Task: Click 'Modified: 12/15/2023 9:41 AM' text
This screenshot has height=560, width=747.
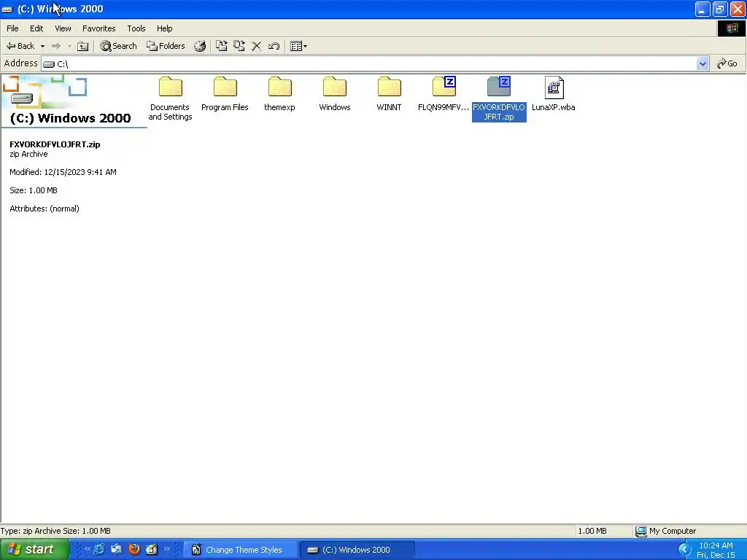Action: click(x=63, y=172)
